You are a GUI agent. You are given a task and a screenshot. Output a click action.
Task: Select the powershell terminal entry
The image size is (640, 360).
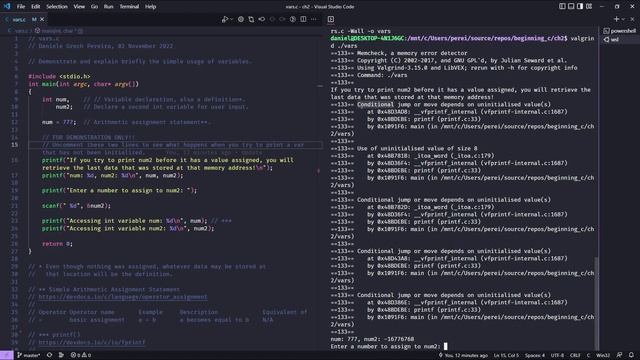(x=619, y=31)
